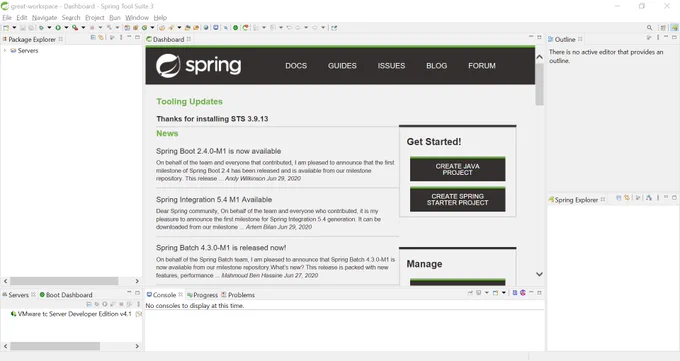
Task: Click the ISSUES link in Spring header
Action: pos(391,66)
